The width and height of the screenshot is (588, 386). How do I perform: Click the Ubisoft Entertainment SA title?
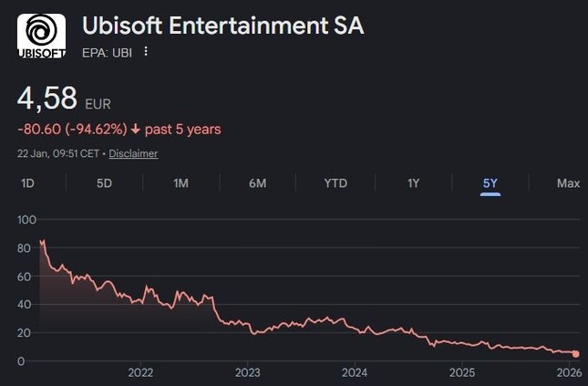coord(222,26)
